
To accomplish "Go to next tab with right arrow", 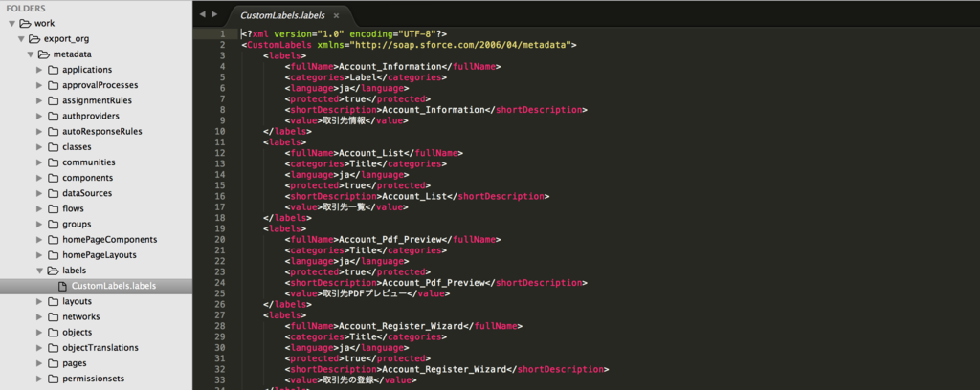I will pyautogui.click(x=215, y=14).
